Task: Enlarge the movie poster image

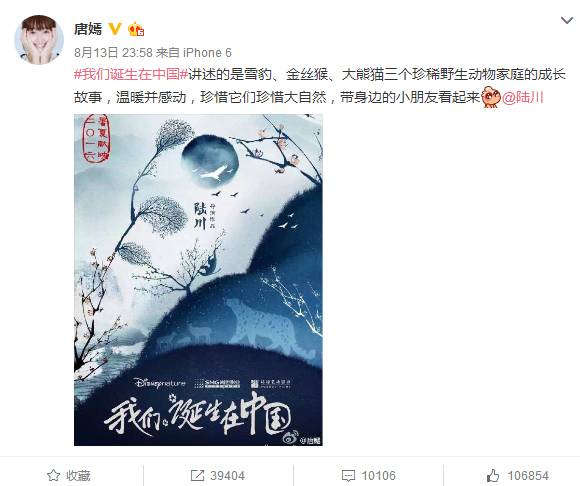Action: click(198, 280)
